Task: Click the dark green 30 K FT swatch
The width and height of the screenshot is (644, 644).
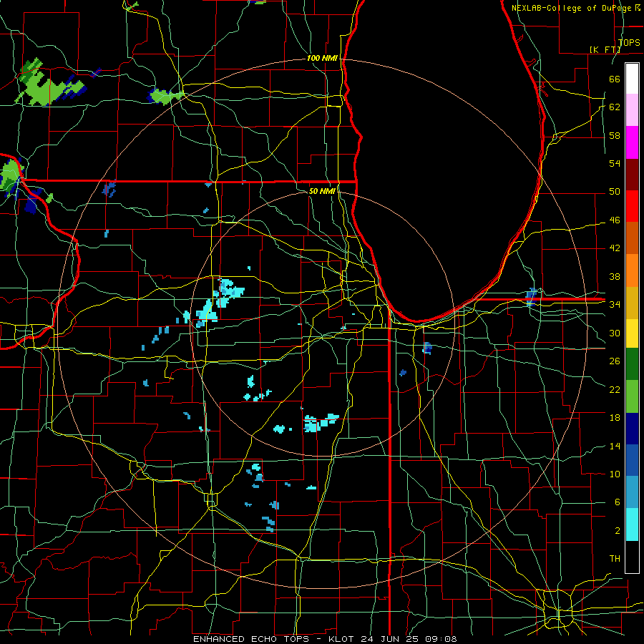Action: click(632, 364)
